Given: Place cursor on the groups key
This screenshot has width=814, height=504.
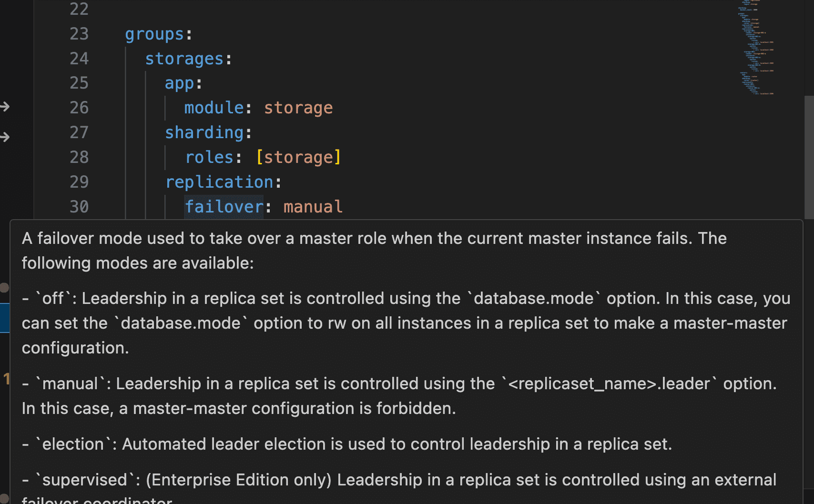Looking at the screenshot, I should point(154,34).
